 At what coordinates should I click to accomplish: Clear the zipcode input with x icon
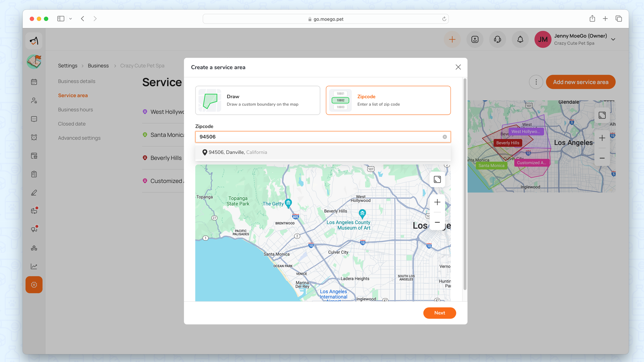pyautogui.click(x=445, y=137)
